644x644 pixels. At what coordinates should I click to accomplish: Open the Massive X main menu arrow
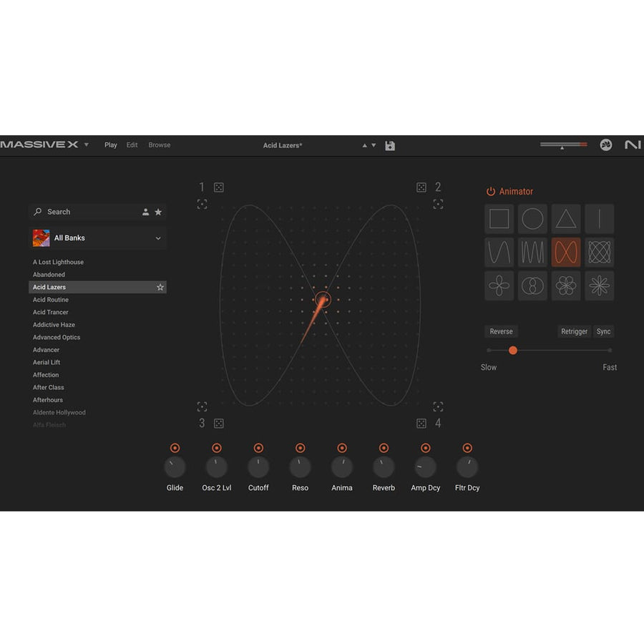[x=87, y=145]
